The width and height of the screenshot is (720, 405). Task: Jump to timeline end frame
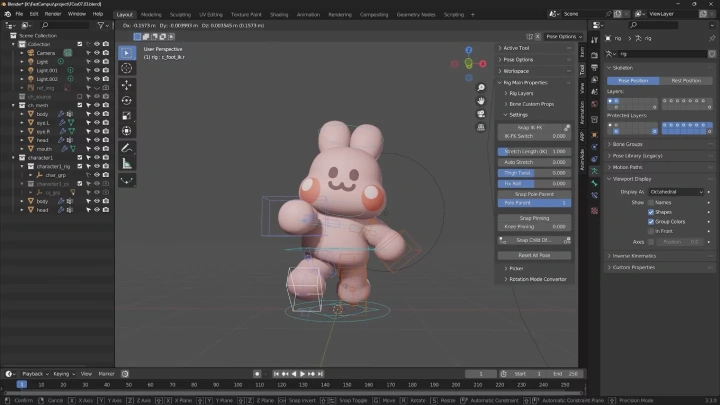pos(321,374)
